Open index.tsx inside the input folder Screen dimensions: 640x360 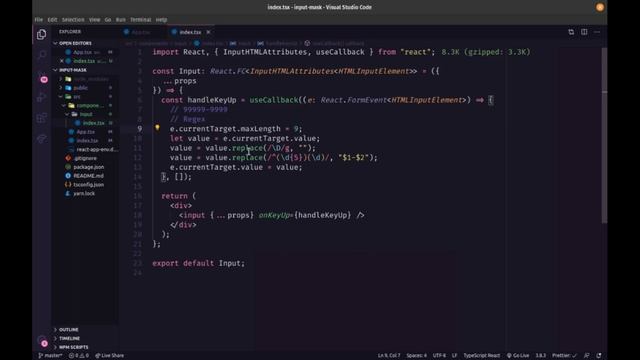coord(93,123)
